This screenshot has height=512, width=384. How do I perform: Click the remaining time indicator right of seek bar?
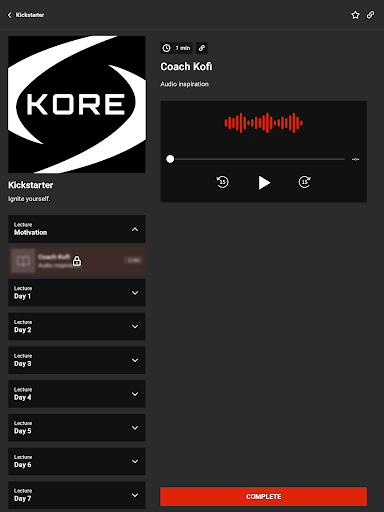click(356, 159)
